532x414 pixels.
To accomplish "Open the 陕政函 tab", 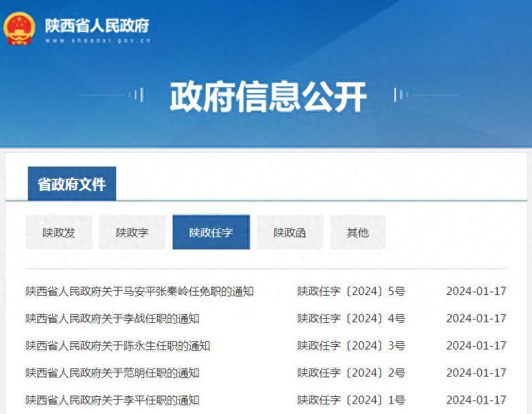I will pyautogui.click(x=289, y=232).
